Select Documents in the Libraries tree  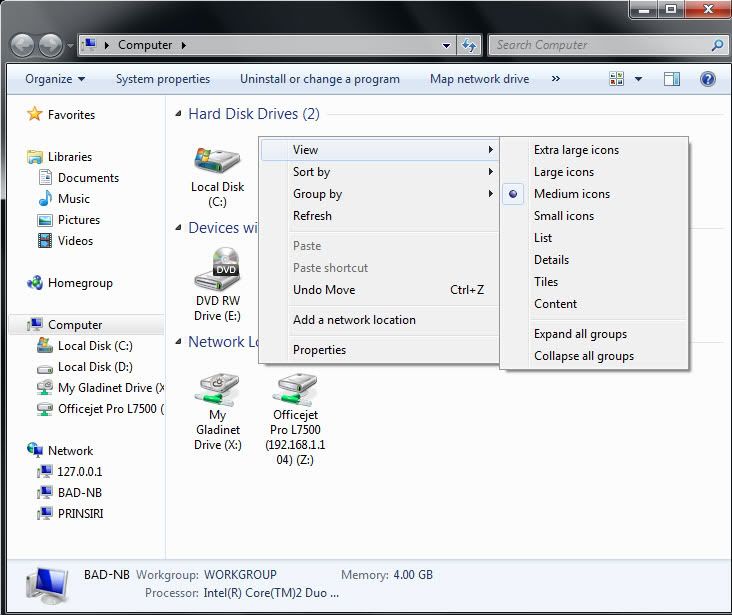click(88, 178)
